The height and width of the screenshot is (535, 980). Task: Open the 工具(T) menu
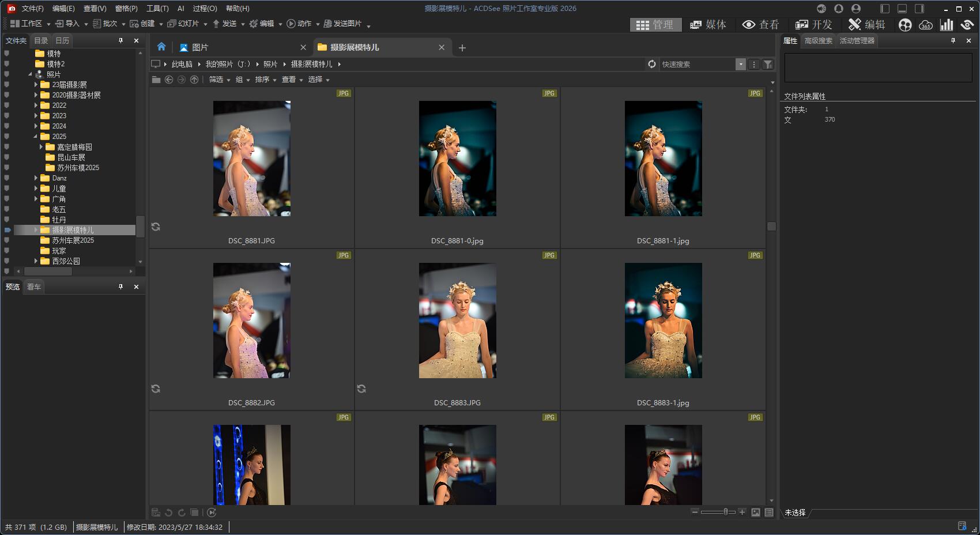pyautogui.click(x=157, y=9)
